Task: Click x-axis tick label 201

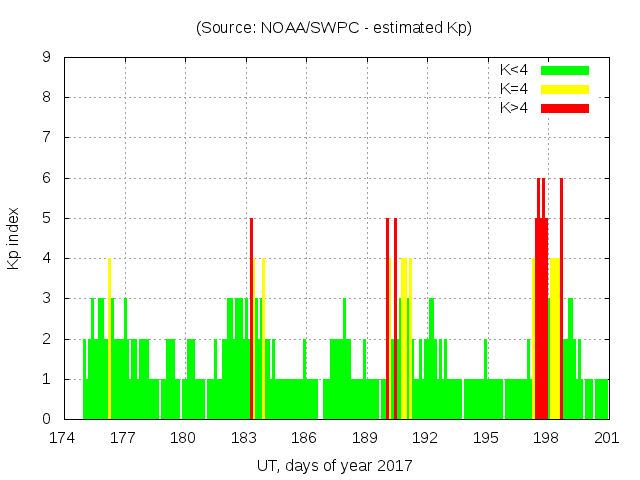Action: click(607, 438)
